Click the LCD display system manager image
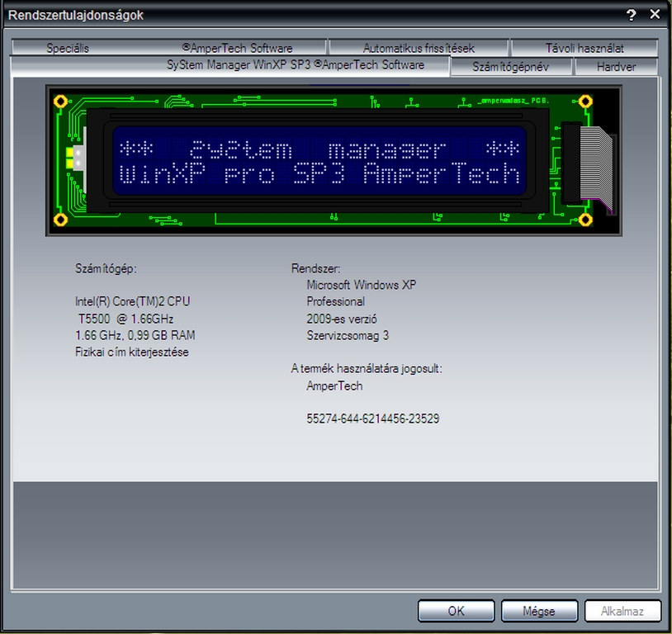 click(334, 160)
